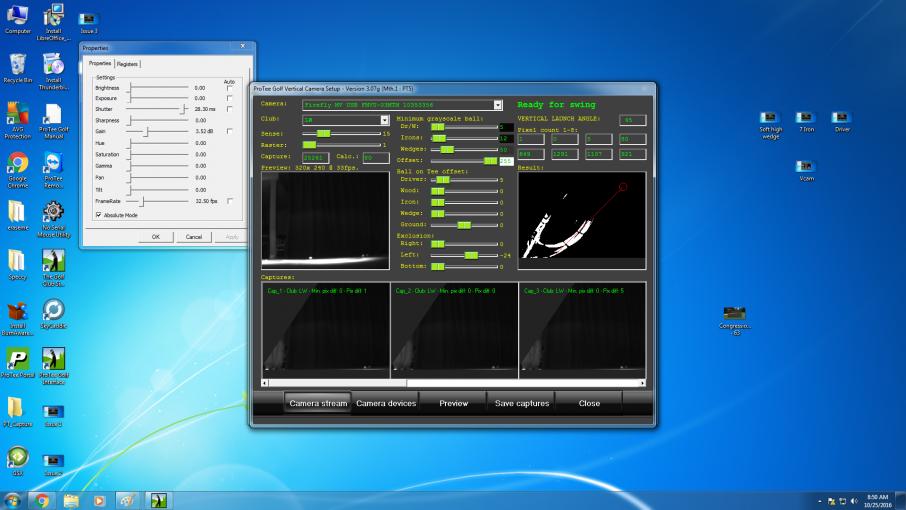Image resolution: width=906 pixels, height=510 pixels.
Task: Enable Auto checkbox for Shutter
Action: pyautogui.click(x=229, y=109)
